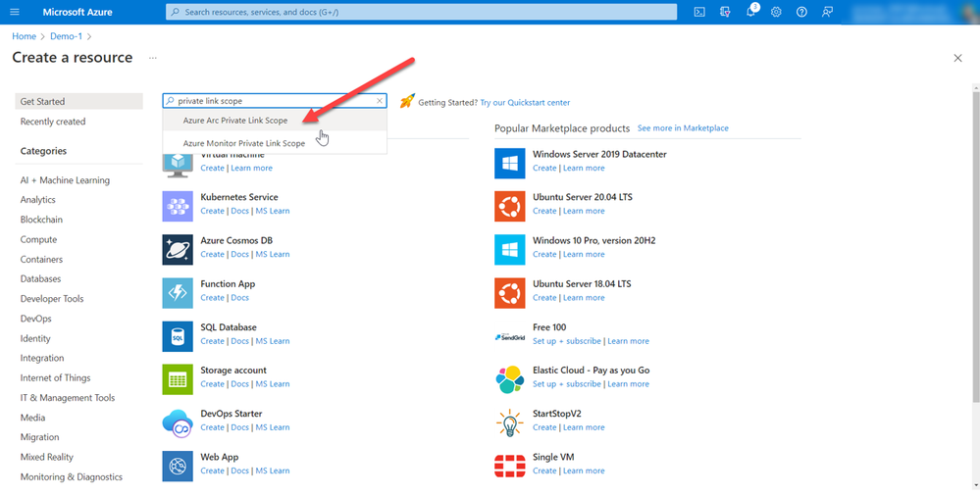The width and height of the screenshot is (980, 496).
Task: Click Create under Storage account
Action: (213, 384)
